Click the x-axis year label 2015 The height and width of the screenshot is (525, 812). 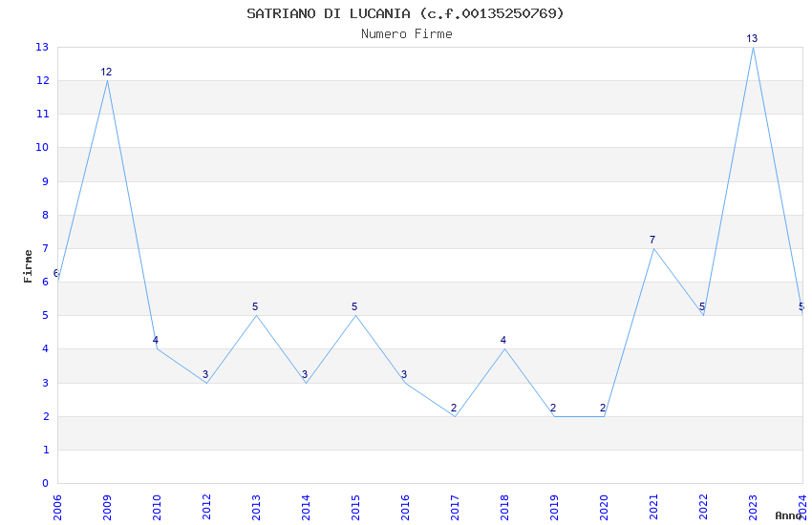355,508
